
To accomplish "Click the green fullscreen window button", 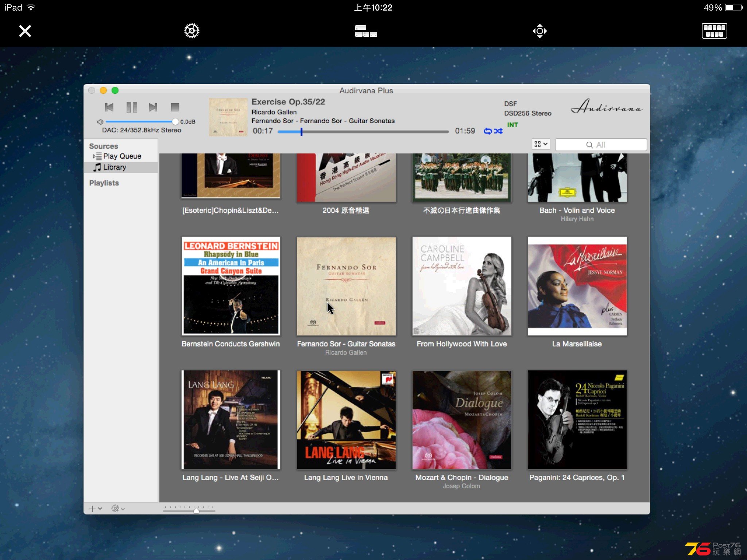I will 115,90.
